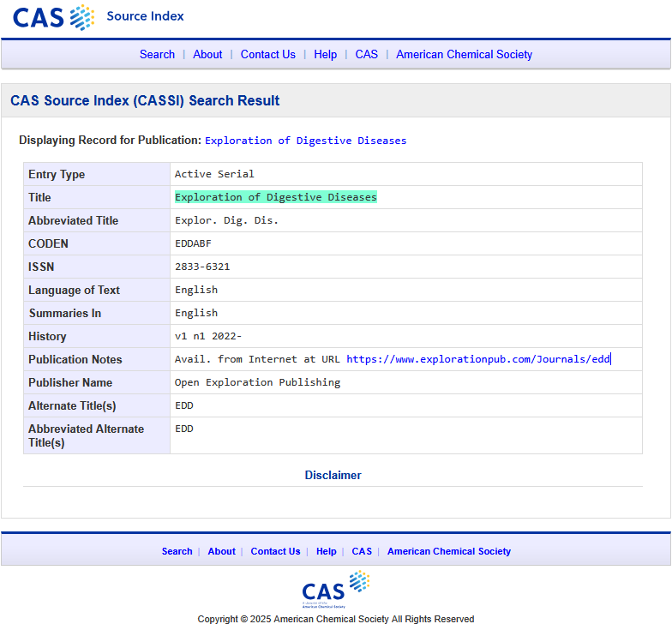The width and height of the screenshot is (672, 630).
Task: Click the History row label
Action: point(47,336)
